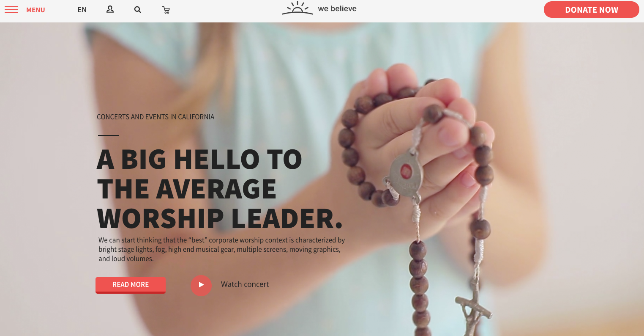This screenshot has height=336, width=644.
Task: Click the rosary medal in hero image
Action: point(405,174)
